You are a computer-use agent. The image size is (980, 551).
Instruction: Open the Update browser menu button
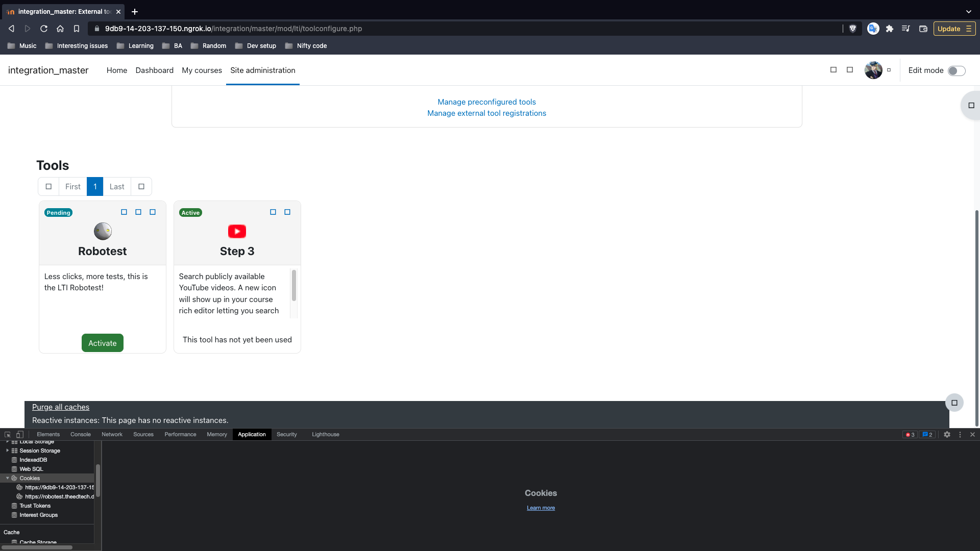point(954,29)
